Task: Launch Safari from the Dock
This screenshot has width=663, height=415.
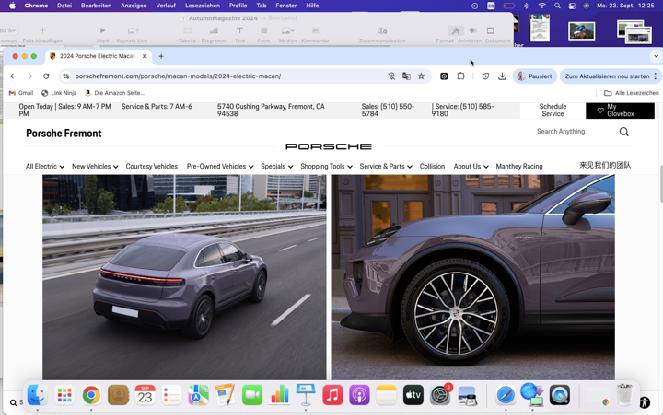Action: [505, 395]
